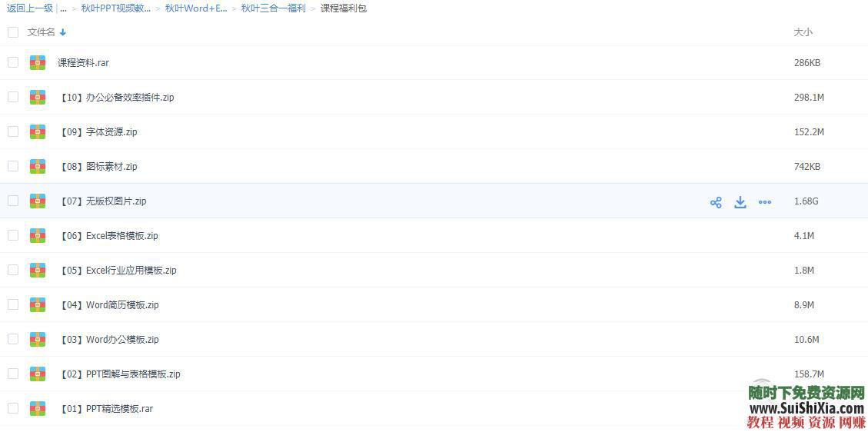
Task: Click the archive icon of PPT精选模板.rar
Action: coord(38,409)
